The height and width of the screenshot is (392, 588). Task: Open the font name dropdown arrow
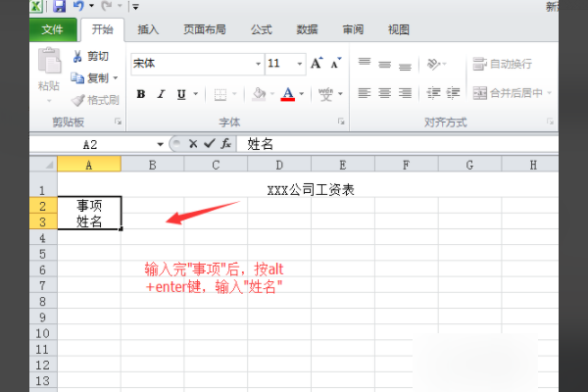click(258, 64)
